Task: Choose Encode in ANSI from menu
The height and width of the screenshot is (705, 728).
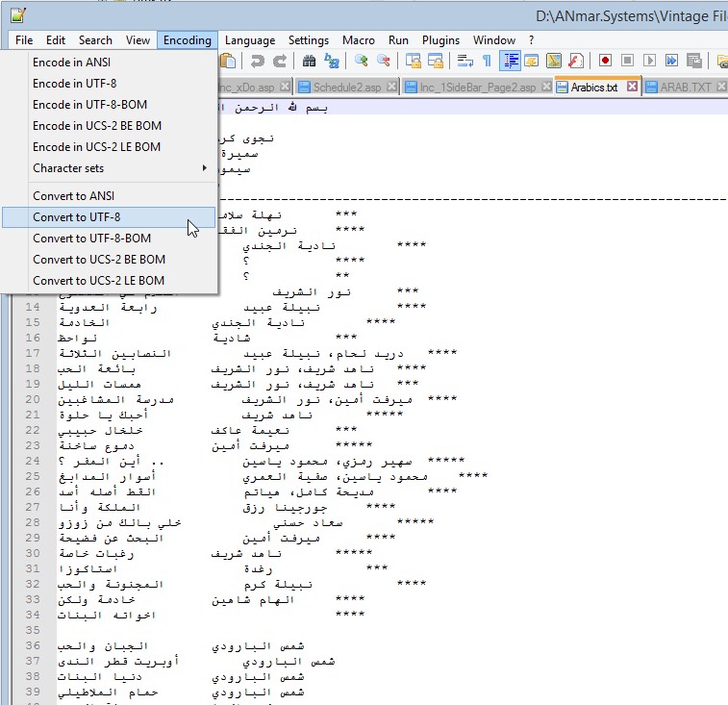Action: pyautogui.click(x=71, y=63)
